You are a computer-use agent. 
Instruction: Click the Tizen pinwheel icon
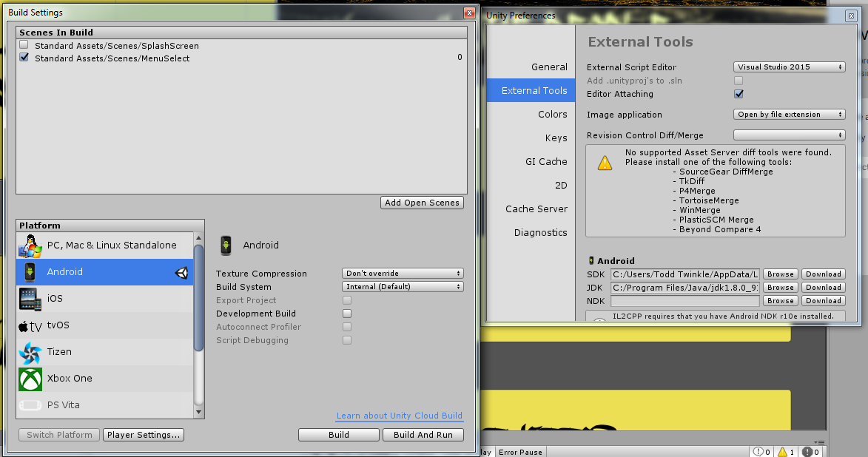30,353
